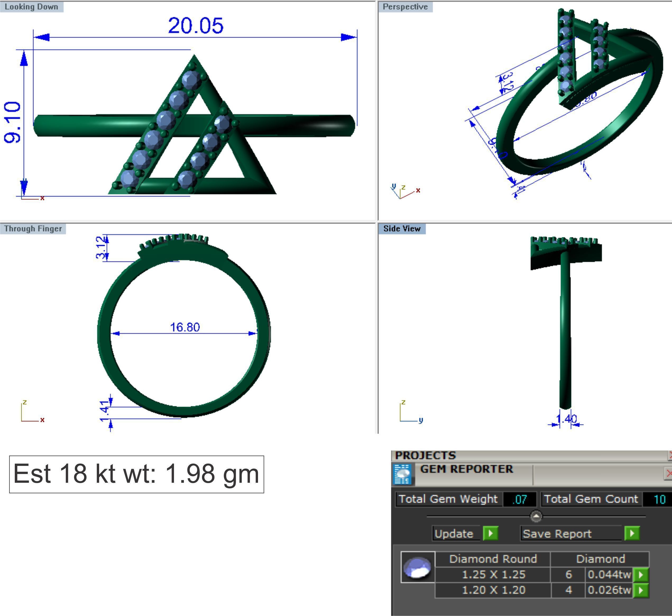The height and width of the screenshot is (616, 672).
Task: Click the PROJECTS panel title
Action: [x=425, y=455]
